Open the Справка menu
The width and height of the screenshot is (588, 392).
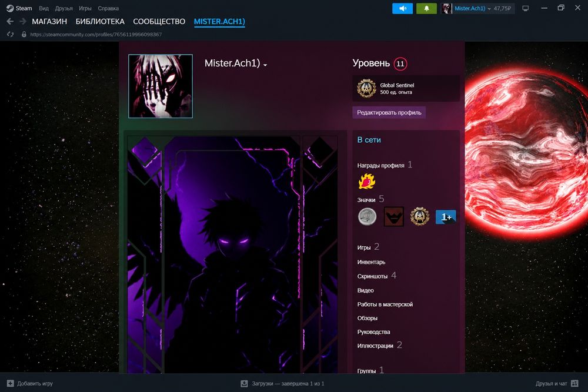pos(108,8)
